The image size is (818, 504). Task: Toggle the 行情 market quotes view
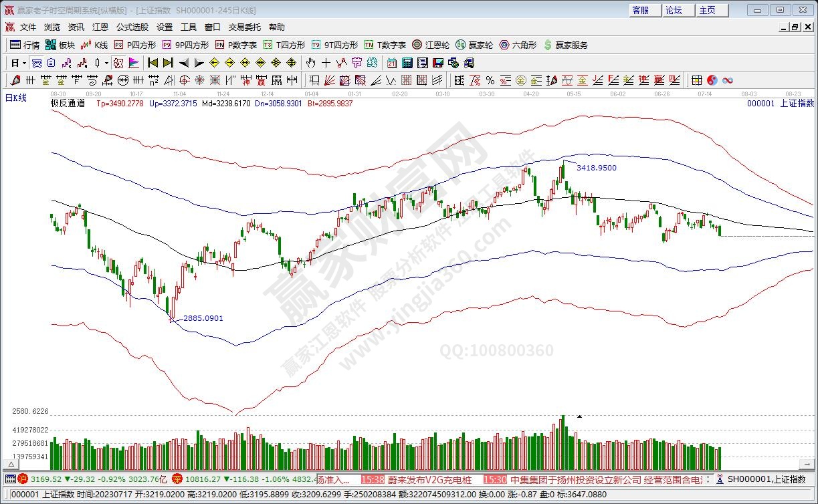[25, 45]
